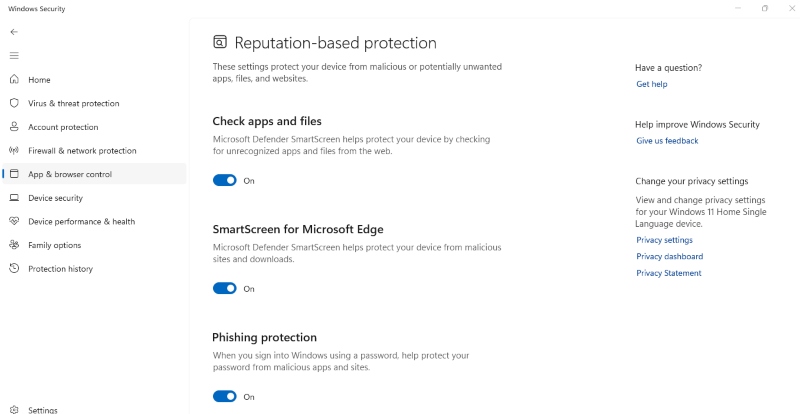
Task: Click the Protection history clock icon
Action: click(14, 269)
